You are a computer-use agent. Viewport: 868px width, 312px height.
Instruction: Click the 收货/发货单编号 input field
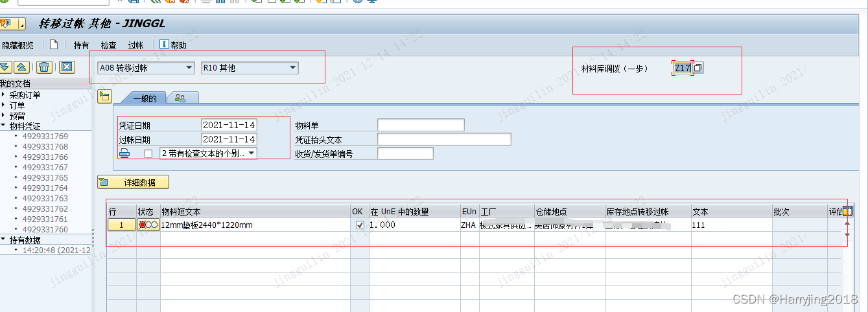tap(405, 153)
